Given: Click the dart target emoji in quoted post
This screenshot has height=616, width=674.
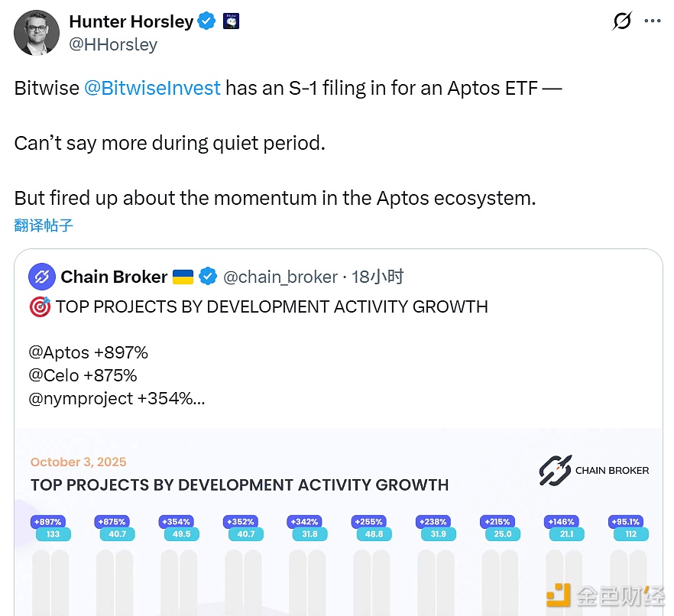Looking at the screenshot, I should 40,307.
